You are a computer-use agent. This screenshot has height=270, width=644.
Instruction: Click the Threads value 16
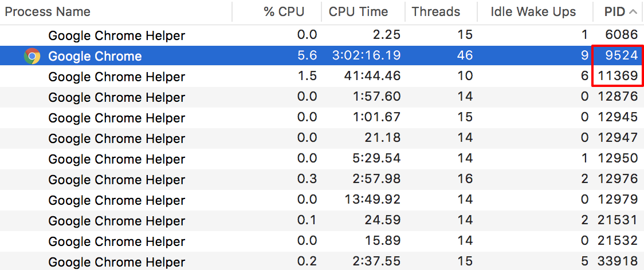pyautogui.click(x=465, y=179)
